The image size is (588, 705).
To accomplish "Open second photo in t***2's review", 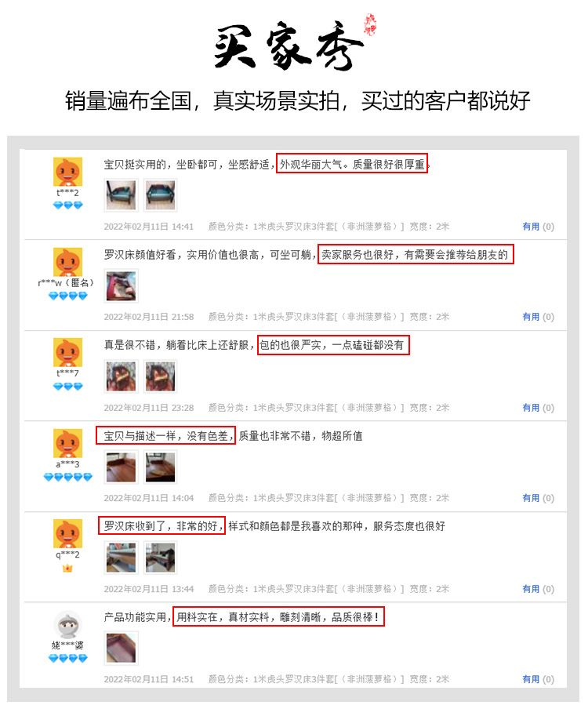I will [161, 195].
